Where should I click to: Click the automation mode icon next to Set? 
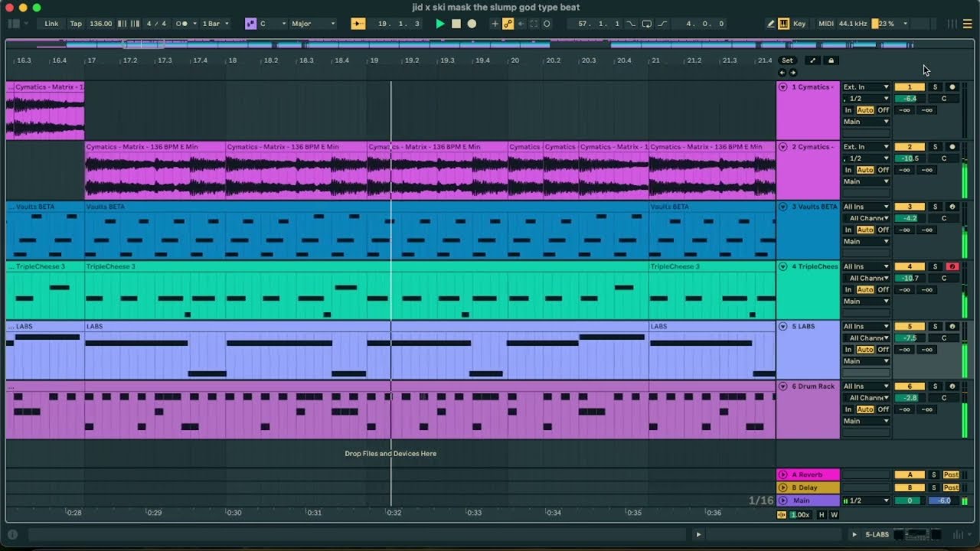click(812, 60)
